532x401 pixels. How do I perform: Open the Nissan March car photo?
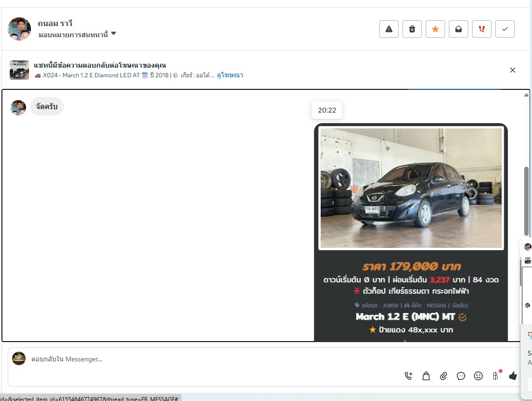pos(411,187)
